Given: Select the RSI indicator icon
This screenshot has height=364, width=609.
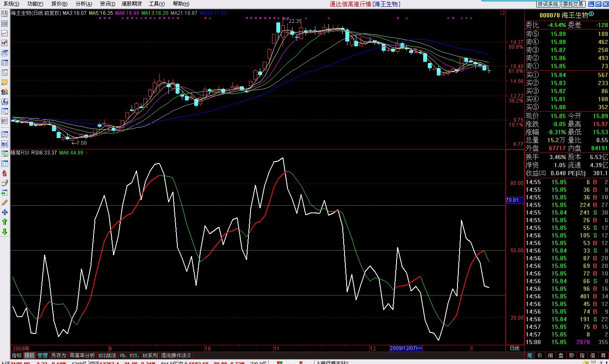Looking at the screenshot, I should pyautogui.click(x=5, y=144).
